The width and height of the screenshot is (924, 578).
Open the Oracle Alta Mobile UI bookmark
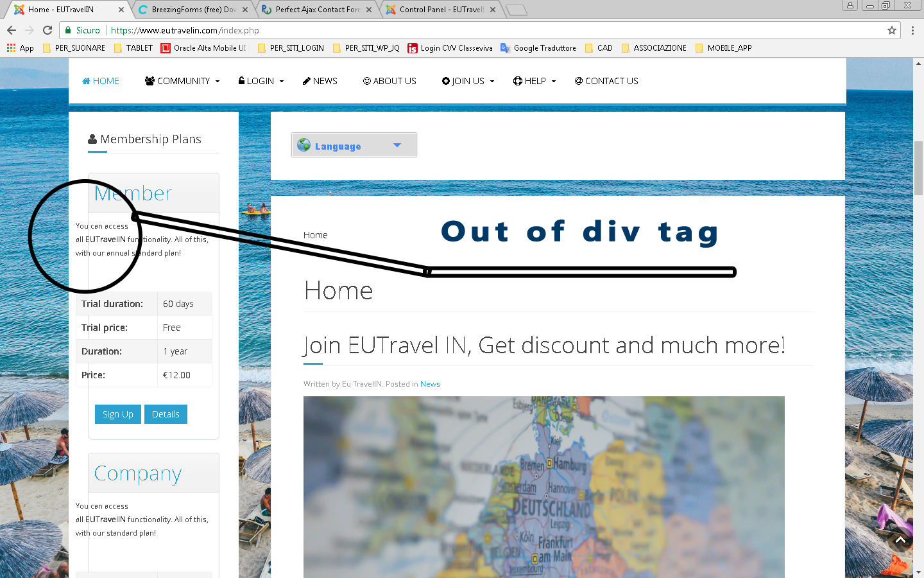(203, 48)
